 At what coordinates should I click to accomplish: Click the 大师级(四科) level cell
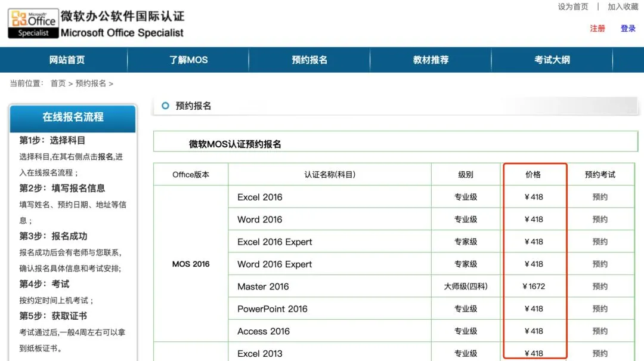coord(466,286)
